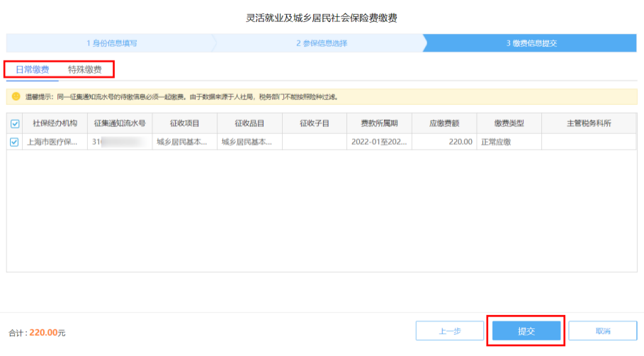
Task: Toggle the select-all checkbox in table header
Action: 15,123
